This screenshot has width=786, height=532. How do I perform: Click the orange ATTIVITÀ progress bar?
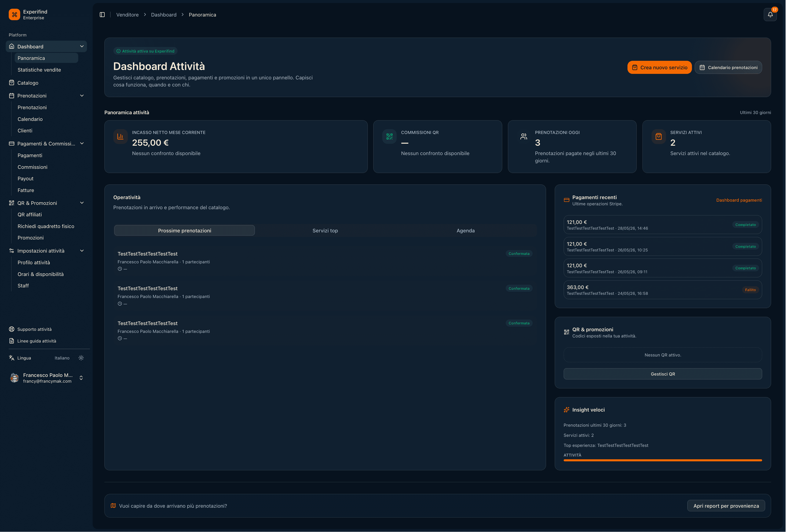663,460
